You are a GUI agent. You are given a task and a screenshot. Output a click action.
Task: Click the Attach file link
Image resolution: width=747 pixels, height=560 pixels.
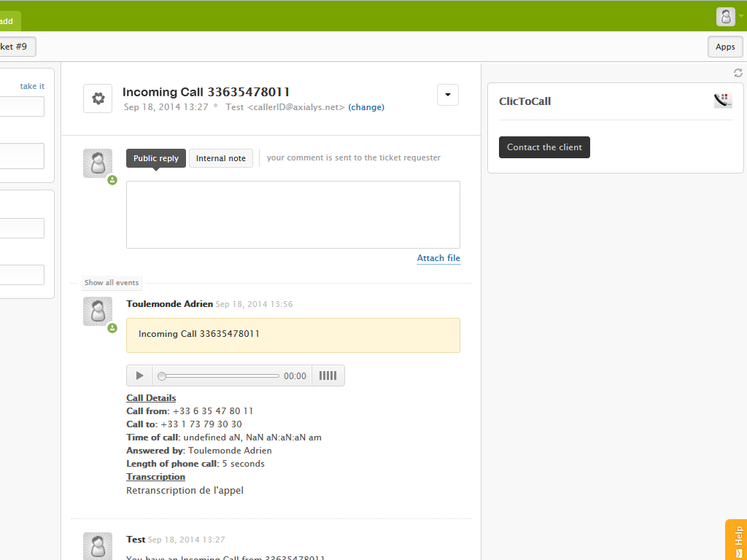click(x=438, y=258)
